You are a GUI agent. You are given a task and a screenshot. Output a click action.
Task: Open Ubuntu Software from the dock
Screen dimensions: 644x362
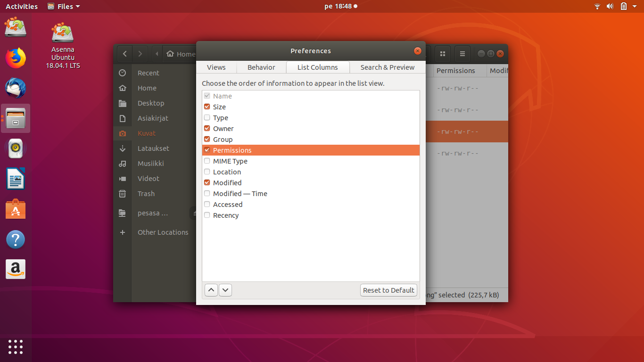(16, 209)
